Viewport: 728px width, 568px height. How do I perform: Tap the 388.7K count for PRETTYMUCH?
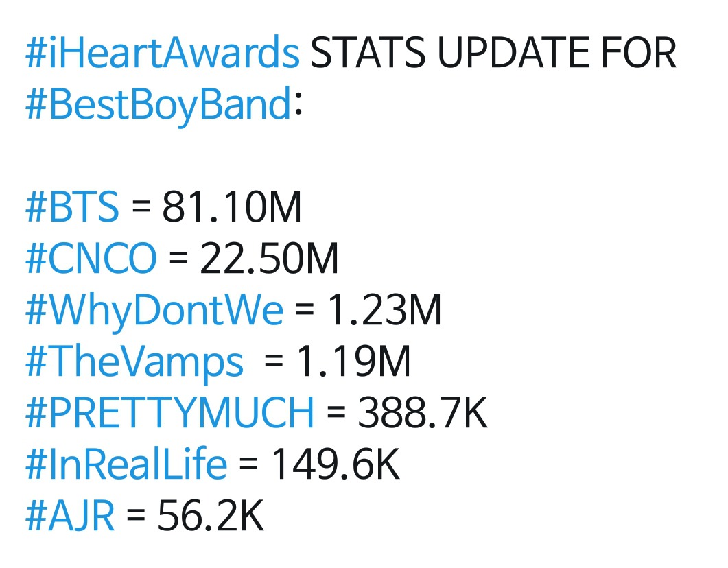pos(421,414)
